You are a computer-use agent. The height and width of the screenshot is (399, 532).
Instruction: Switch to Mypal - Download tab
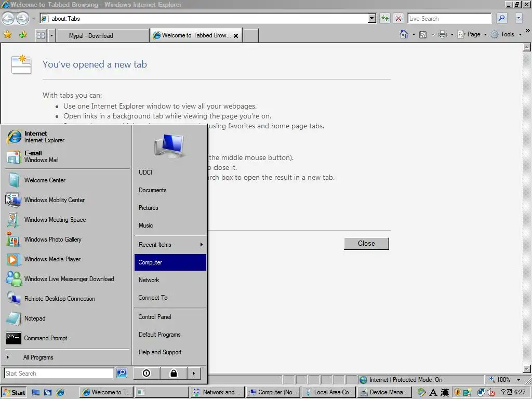103,36
